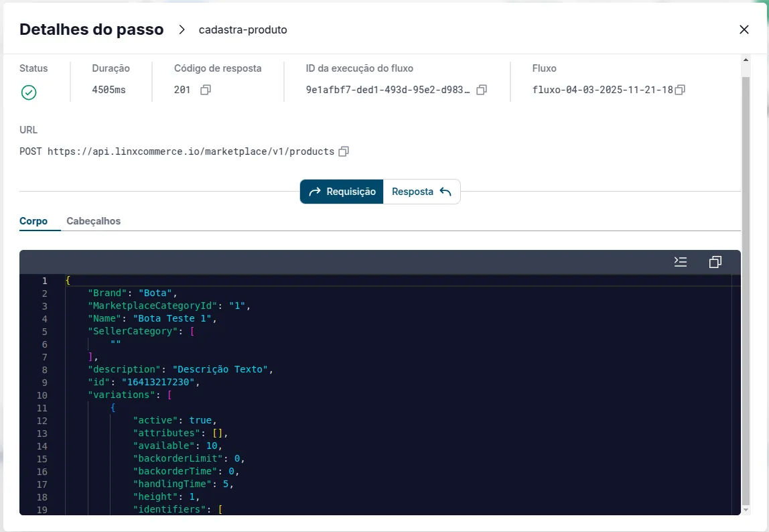The image size is (769, 532).
Task: Click the 4505ms duration value
Action: tap(109, 90)
